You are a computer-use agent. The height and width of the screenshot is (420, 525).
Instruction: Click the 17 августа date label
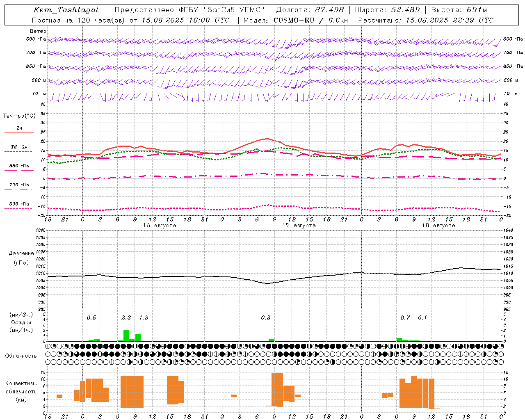point(299,226)
